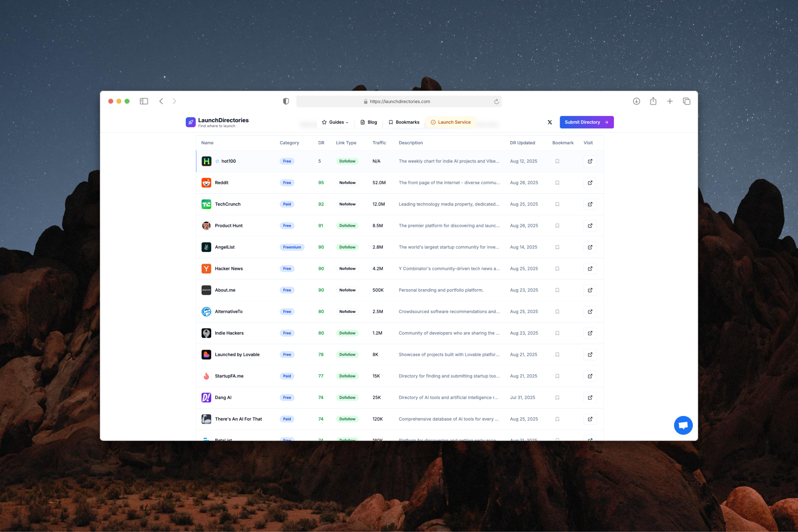The width and height of the screenshot is (798, 532).
Task: Click the Reddit logo icon
Action: click(x=206, y=182)
